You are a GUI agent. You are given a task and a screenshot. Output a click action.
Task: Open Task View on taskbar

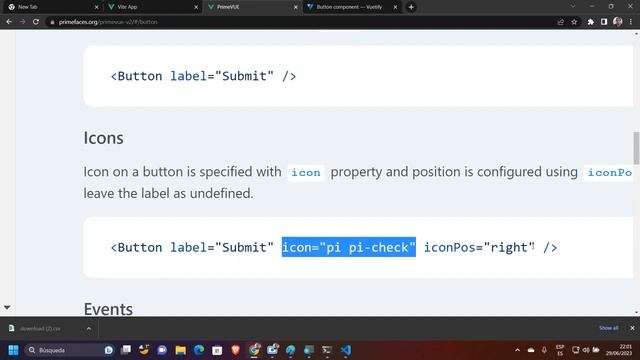[126, 350]
